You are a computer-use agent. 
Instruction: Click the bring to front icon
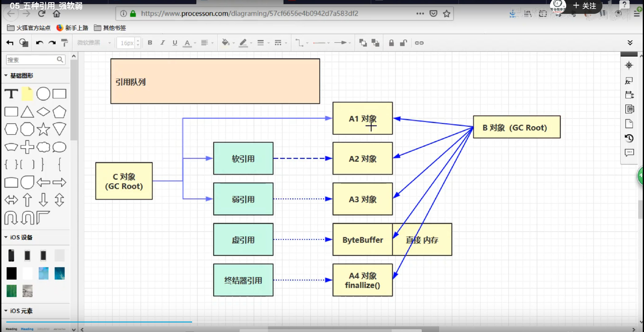(x=363, y=43)
